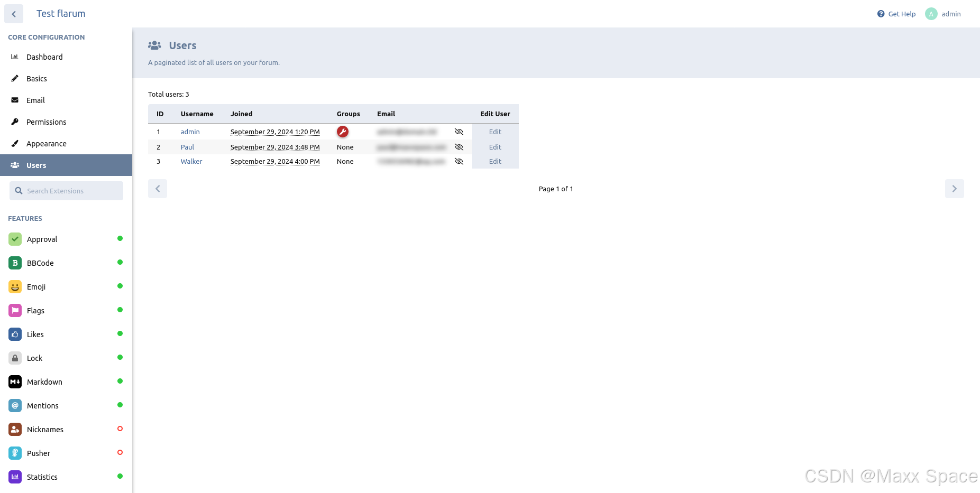Click the Likes thumbs-up icon

[15, 334]
